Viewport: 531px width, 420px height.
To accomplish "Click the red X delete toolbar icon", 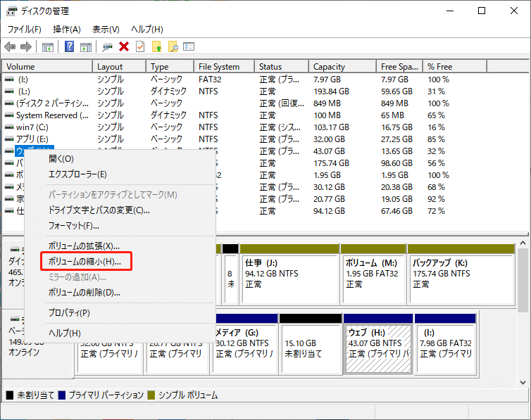I will (124, 47).
